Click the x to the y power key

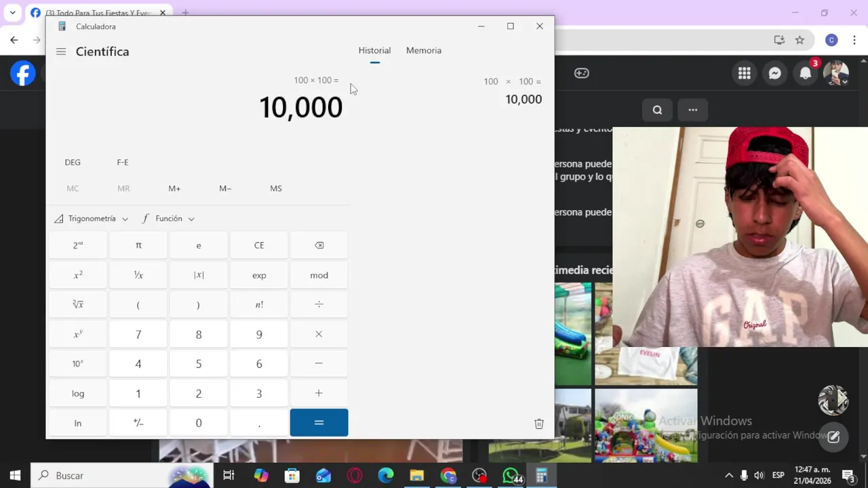[78, 334]
